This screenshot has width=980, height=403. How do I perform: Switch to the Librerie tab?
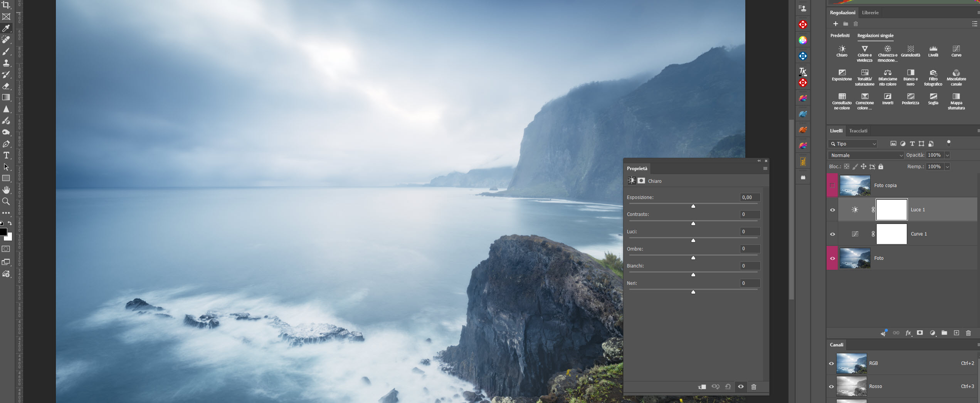point(870,13)
